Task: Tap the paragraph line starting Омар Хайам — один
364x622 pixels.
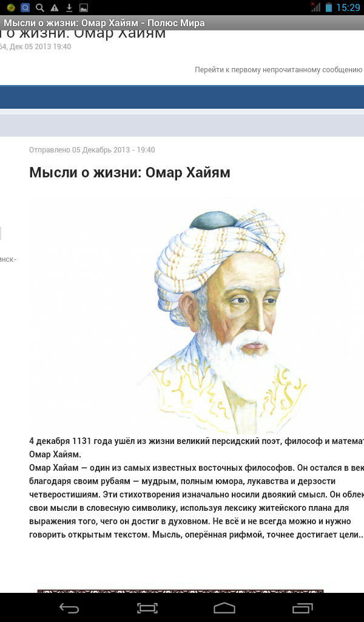Action: (x=197, y=468)
